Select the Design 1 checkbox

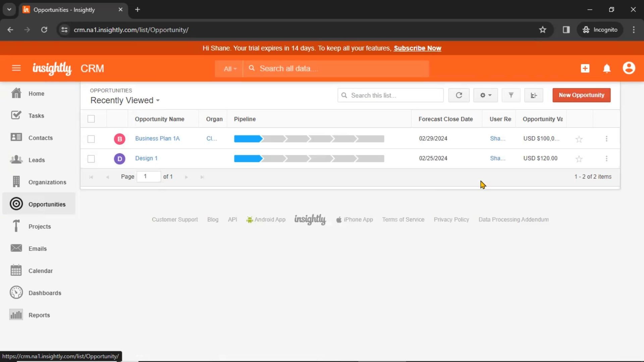tap(91, 158)
